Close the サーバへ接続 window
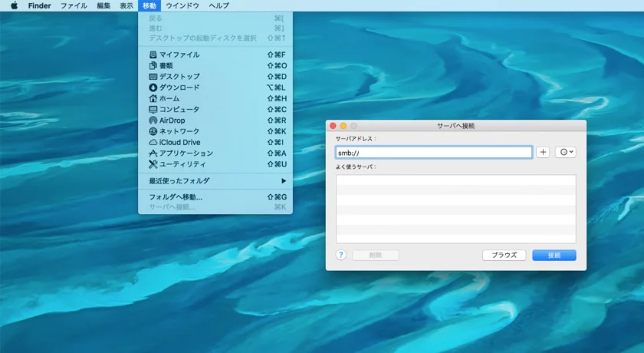 (x=333, y=126)
